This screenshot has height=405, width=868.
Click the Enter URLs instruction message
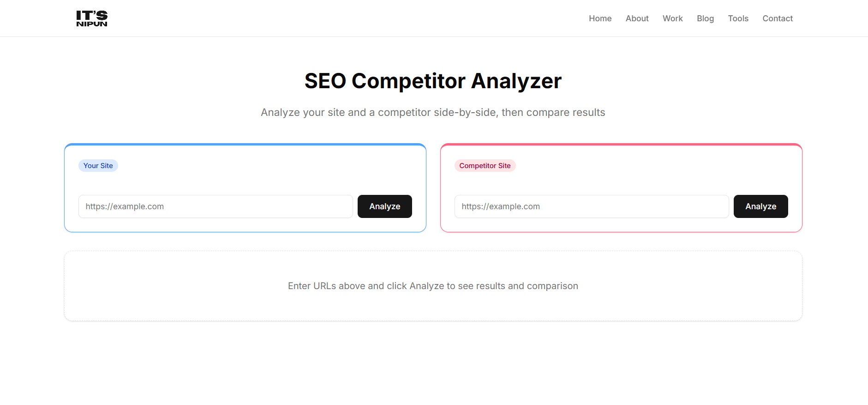(432, 286)
